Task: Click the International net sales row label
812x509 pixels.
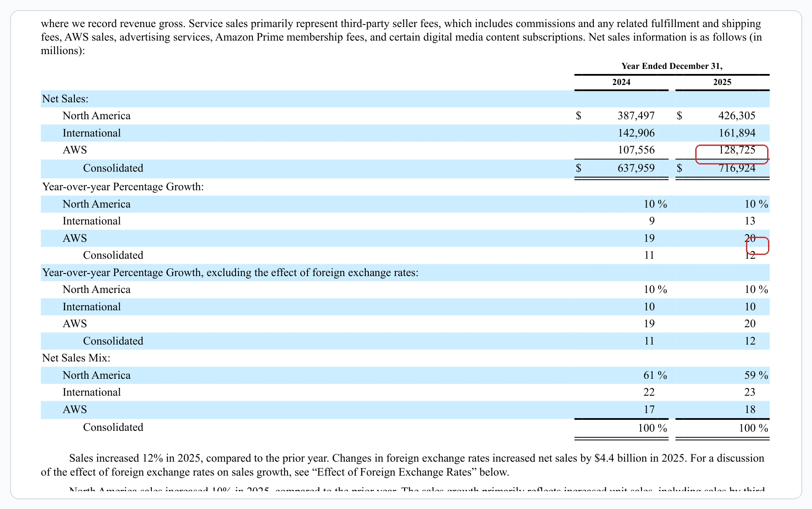Action: [91, 133]
